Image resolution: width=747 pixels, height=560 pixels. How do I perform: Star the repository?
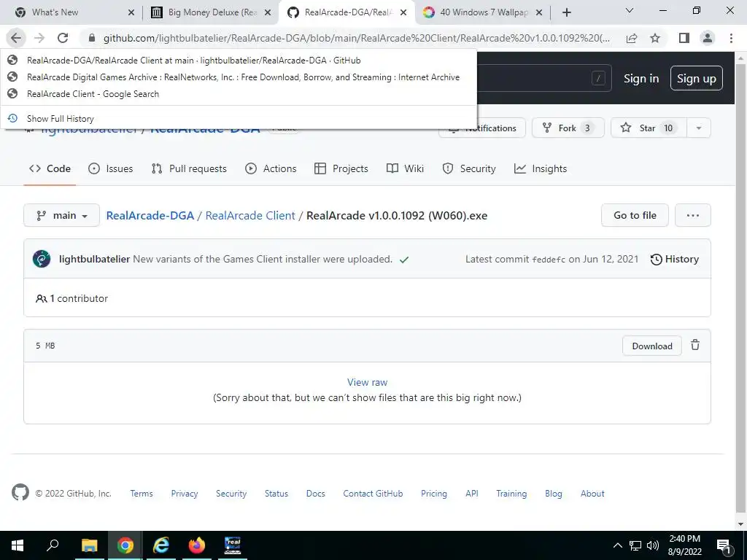649,128
